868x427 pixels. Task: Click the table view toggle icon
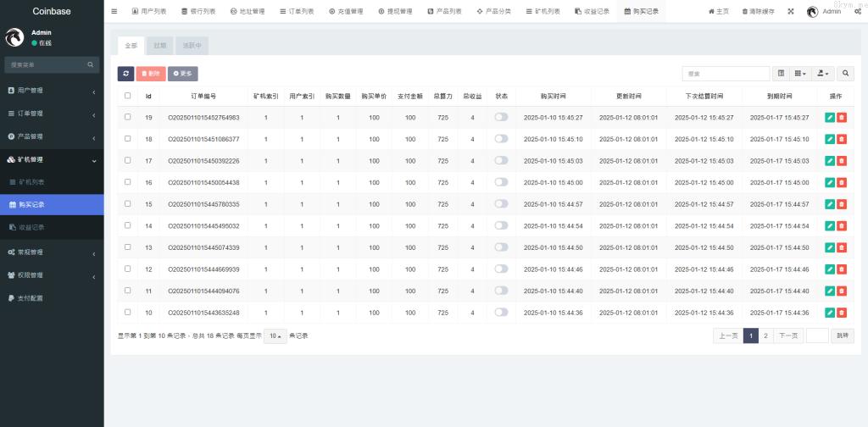tap(781, 74)
